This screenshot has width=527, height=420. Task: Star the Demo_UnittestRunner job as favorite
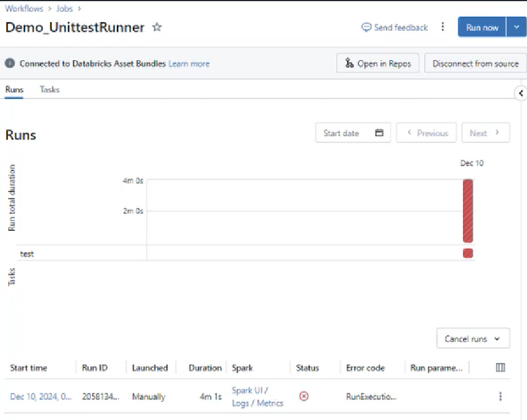(x=157, y=27)
